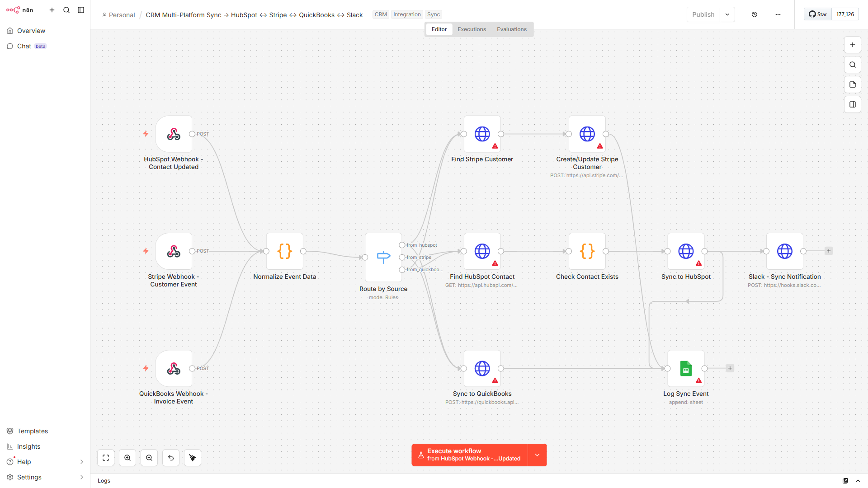Open the Publish dropdown arrow

pos(727,14)
